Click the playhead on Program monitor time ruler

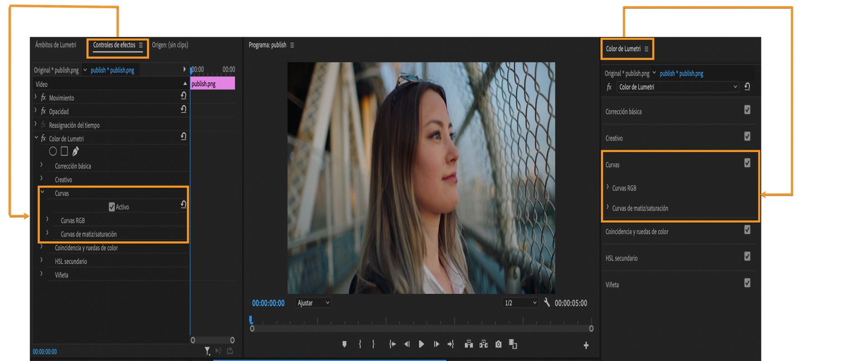[251, 320]
